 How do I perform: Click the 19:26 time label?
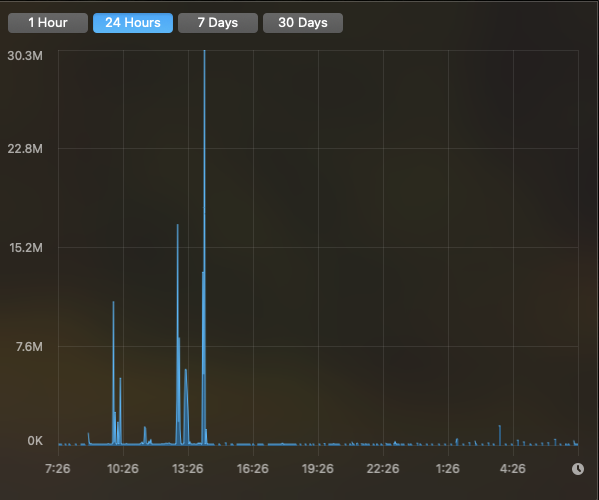pyautogui.click(x=317, y=469)
